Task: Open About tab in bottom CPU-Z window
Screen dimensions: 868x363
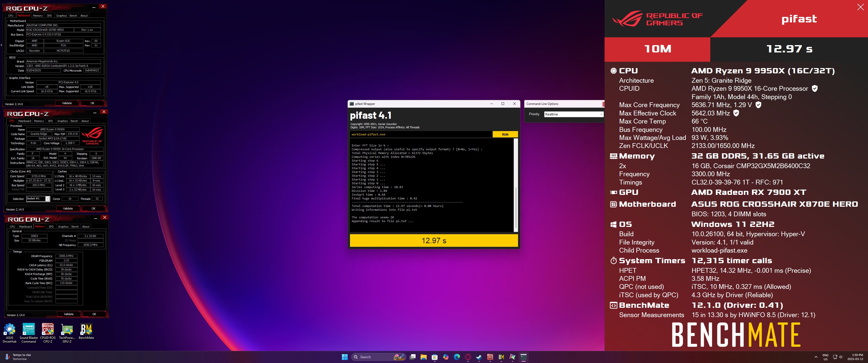Action: click(86, 227)
